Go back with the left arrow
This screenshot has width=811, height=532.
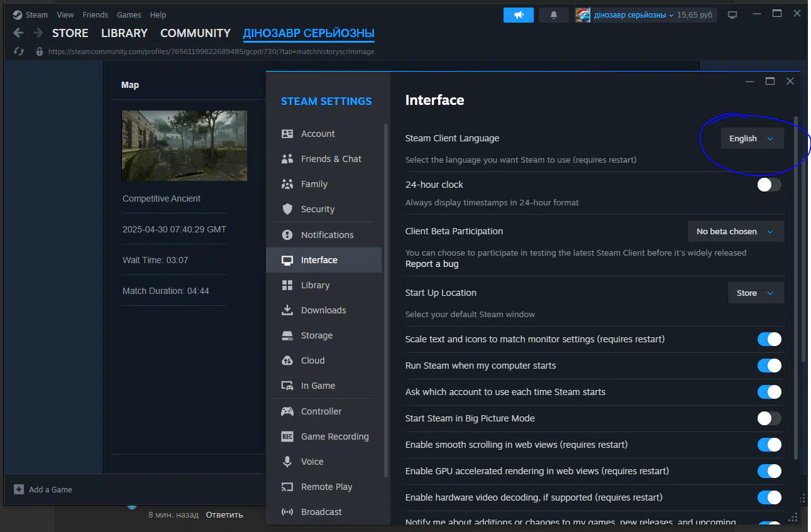point(18,33)
